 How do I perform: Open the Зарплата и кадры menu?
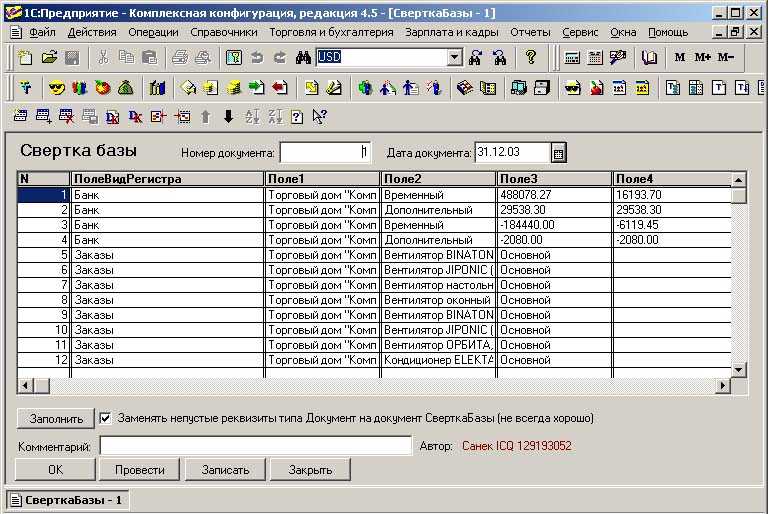452,32
